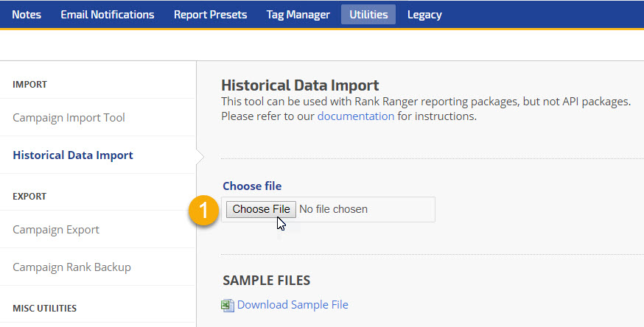This screenshot has height=327, width=644.
Task: Open the Legacy tab
Action: (424, 14)
